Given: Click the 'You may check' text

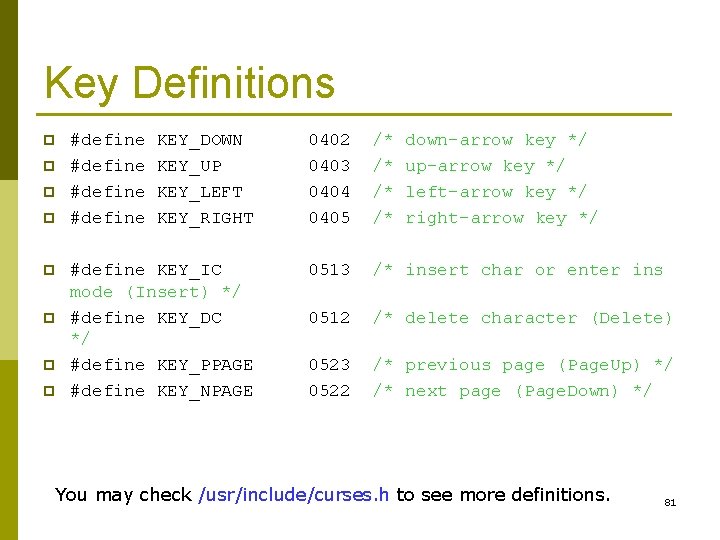Looking at the screenshot, I should point(123,495).
